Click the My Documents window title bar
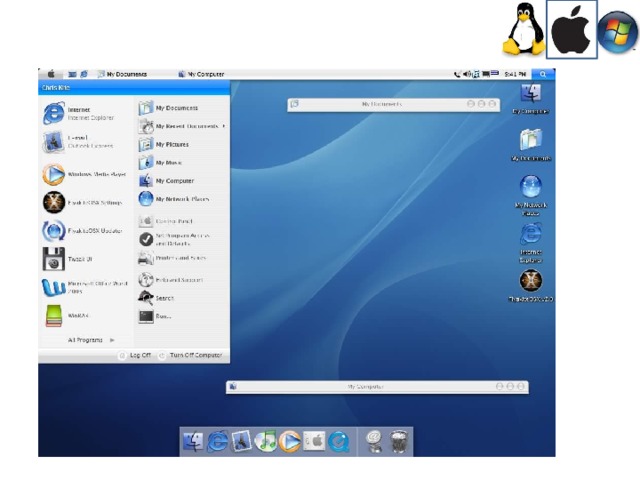 click(x=393, y=104)
